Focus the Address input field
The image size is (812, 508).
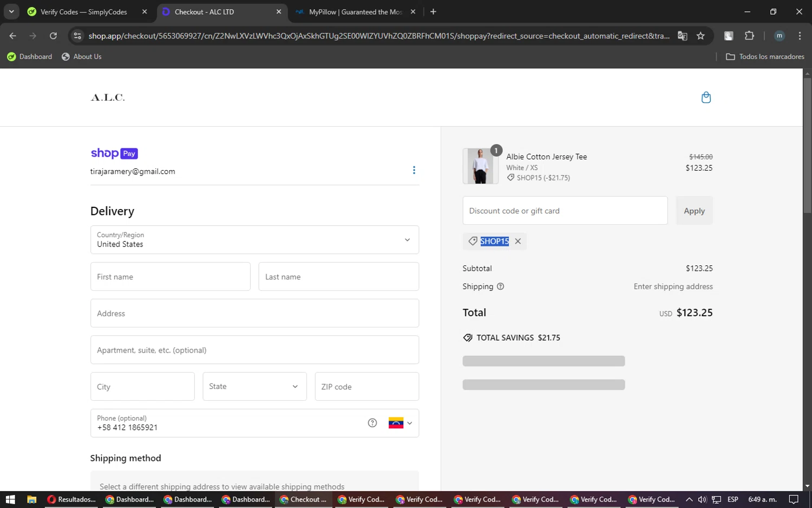[254, 314]
